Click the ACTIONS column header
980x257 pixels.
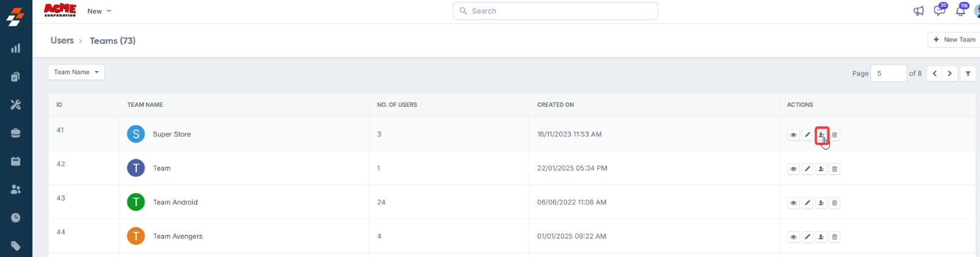(800, 105)
